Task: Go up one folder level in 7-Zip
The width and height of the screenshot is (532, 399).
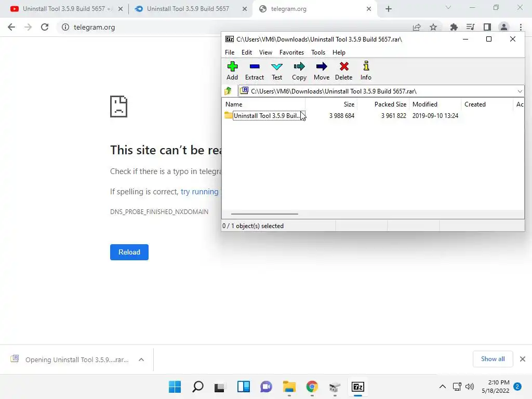Action: coord(228,91)
